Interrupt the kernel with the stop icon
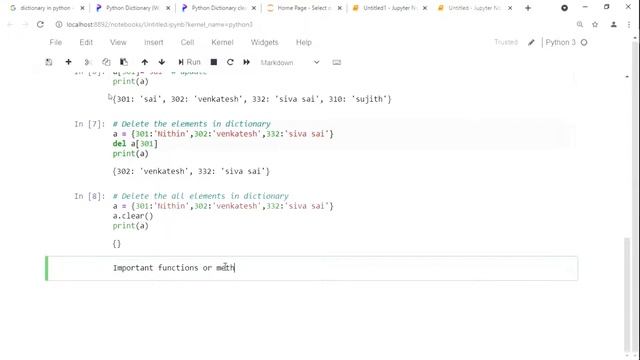The image size is (640, 360). (x=213, y=62)
